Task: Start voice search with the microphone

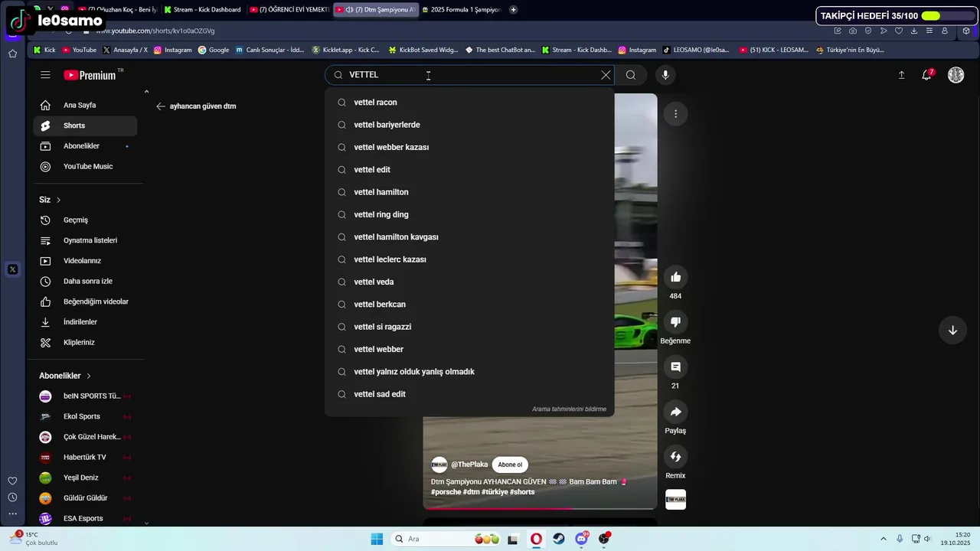Action: [x=665, y=75]
